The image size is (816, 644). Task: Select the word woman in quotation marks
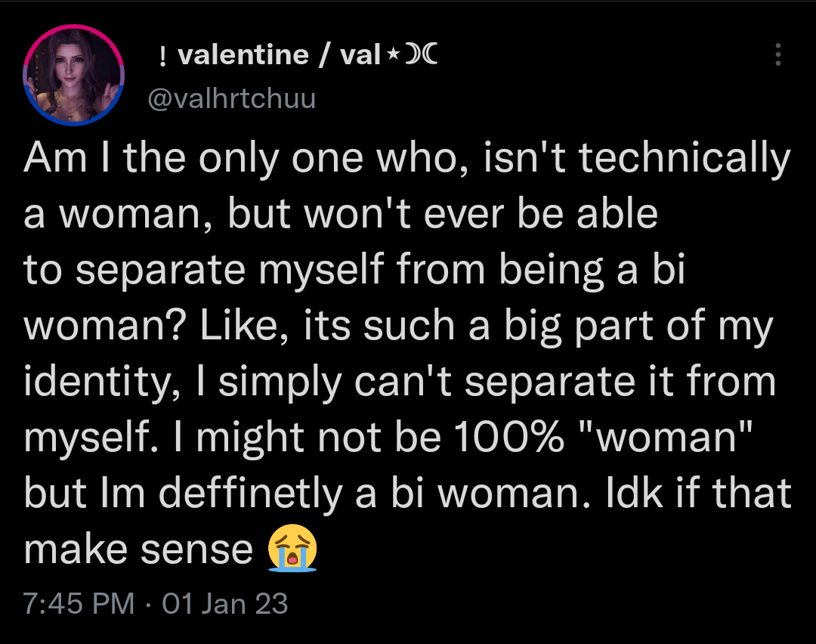665,435
